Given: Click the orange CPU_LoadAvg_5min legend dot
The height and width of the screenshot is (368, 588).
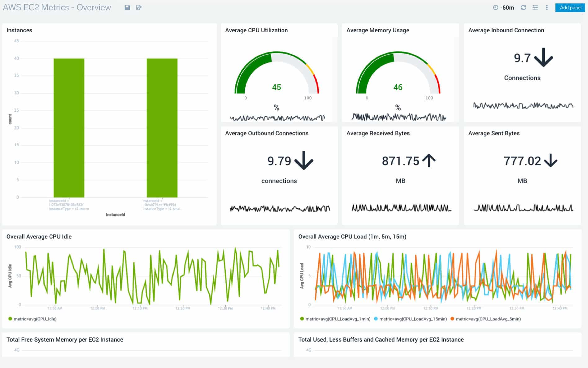Looking at the screenshot, I should (452, 319).
